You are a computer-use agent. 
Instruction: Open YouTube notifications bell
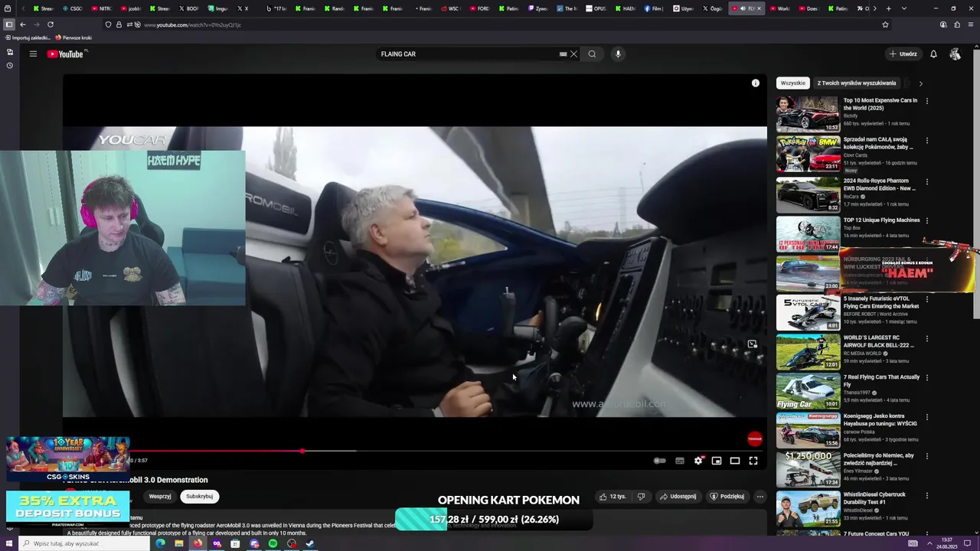(933, 54)
